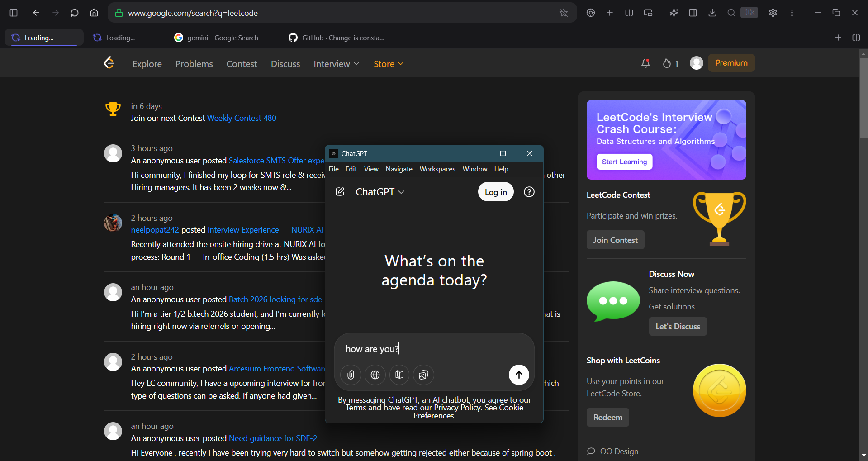
Task: Switch to the GitHub tab
Action: coord(337,38)
